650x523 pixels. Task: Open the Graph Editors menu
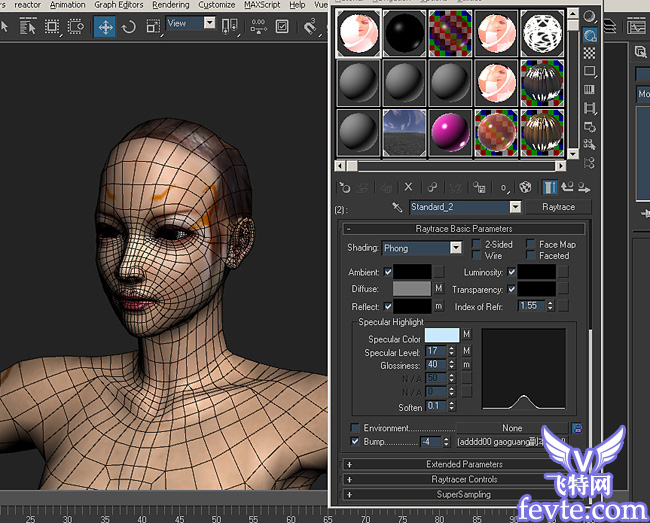(x=118, y=5)
